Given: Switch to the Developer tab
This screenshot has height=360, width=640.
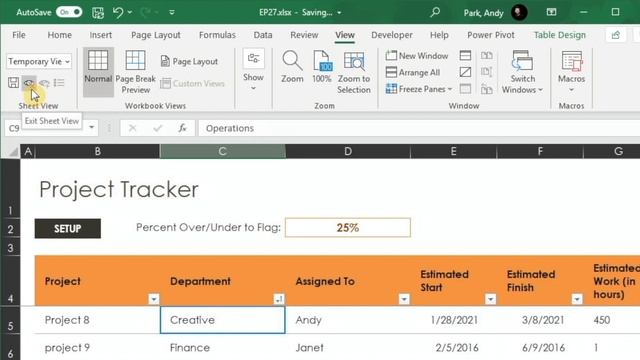Looking at the screenshot, I should pos(392,35).
